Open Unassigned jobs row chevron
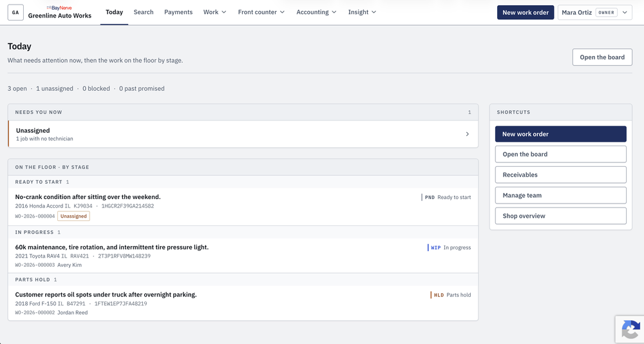The width and height of the screenshot is (644, 344). coord(468,134)
